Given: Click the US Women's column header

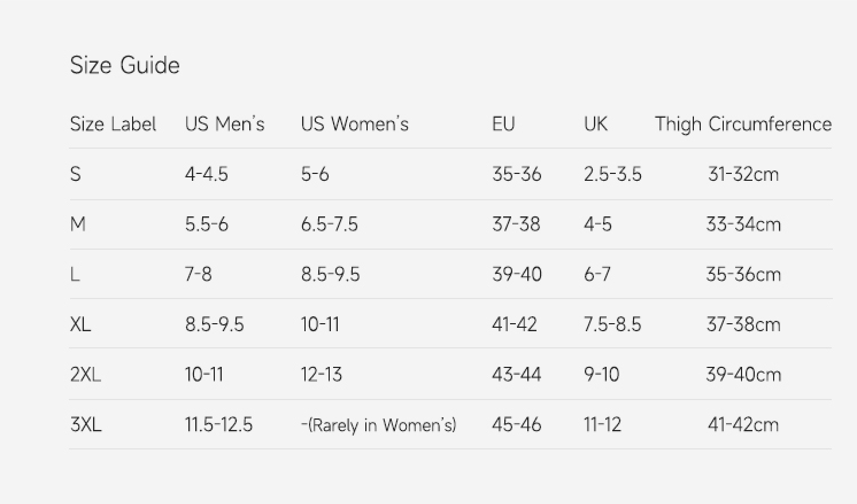Looking at the screenshot, I should click(354, 124).
